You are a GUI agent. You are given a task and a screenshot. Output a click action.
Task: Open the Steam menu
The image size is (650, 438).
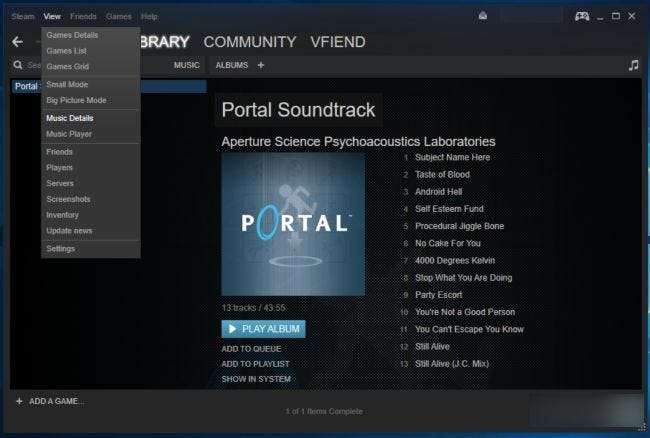coord(23,17)
